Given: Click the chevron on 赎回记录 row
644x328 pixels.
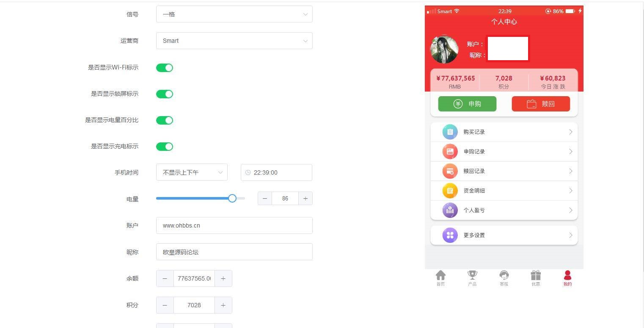Looking at the screenshot, I should 570,171.
